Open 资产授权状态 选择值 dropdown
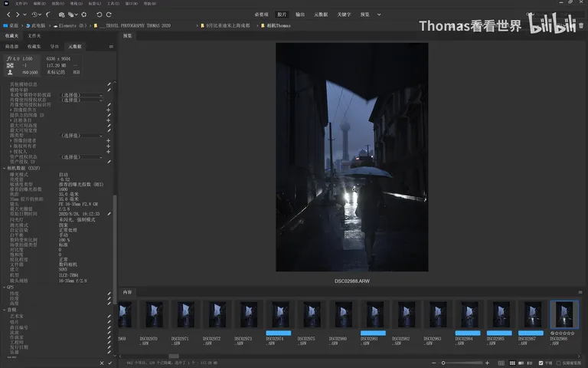Viewport: 588px width, 368px height. 81,157
